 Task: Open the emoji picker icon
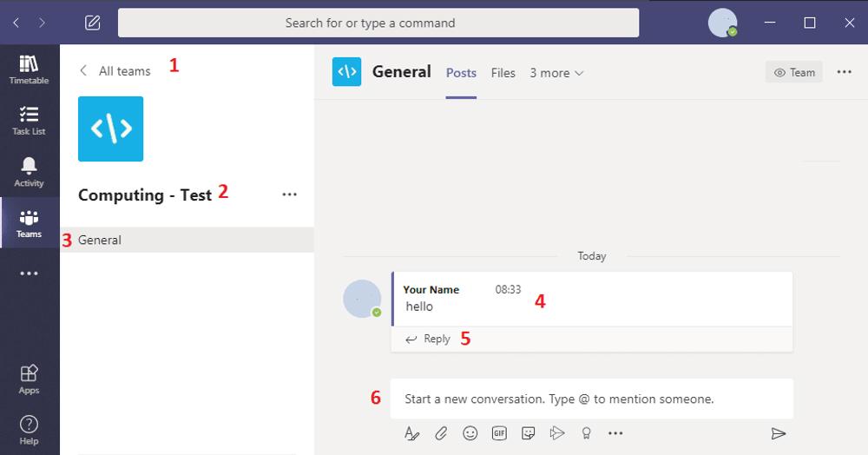pyautogui.click(x=470, y=433)
